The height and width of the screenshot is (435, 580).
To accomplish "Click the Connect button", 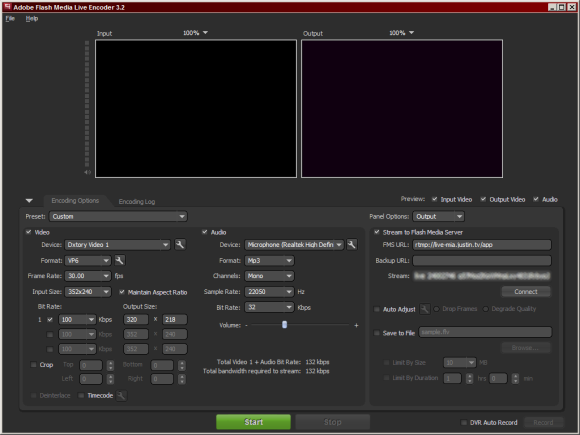I will [526, 292].
